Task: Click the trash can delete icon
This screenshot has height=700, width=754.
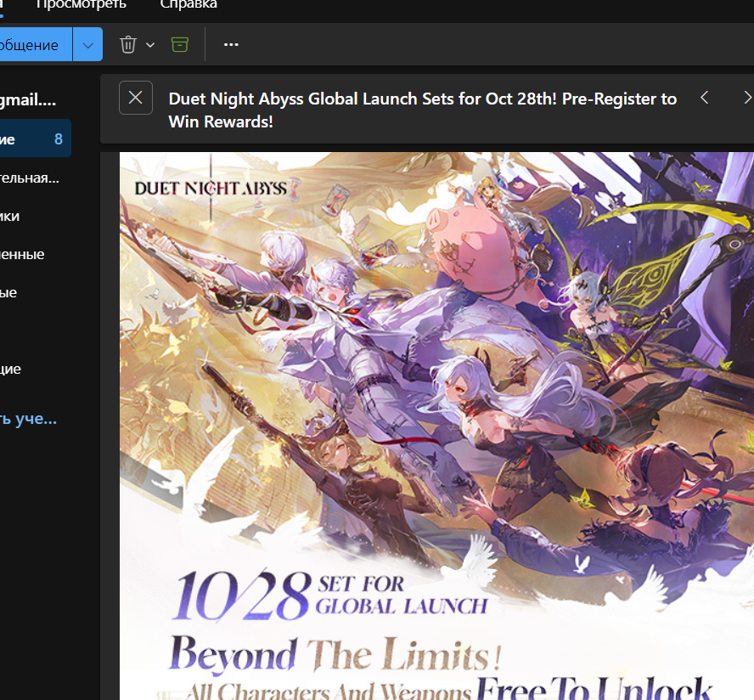Action: pyautogui.click(x=128, y=45)
